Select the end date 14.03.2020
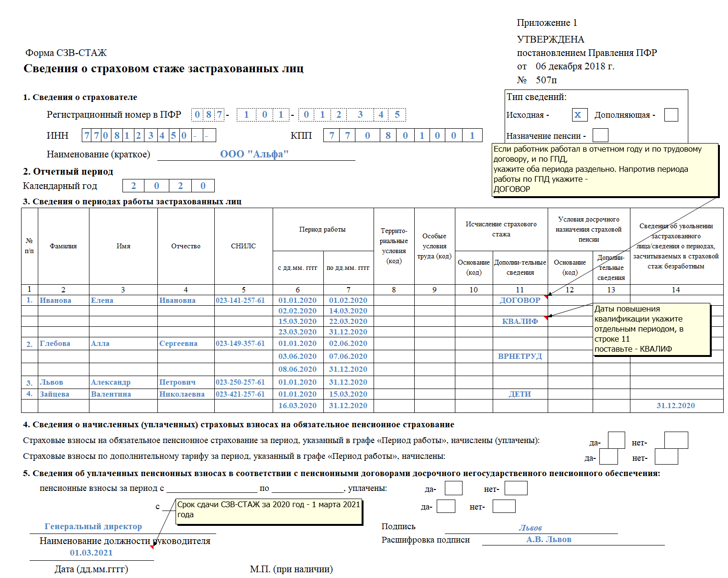Viewport: 728px width, 578px height. pyautogui.click(x=348, y=311)
